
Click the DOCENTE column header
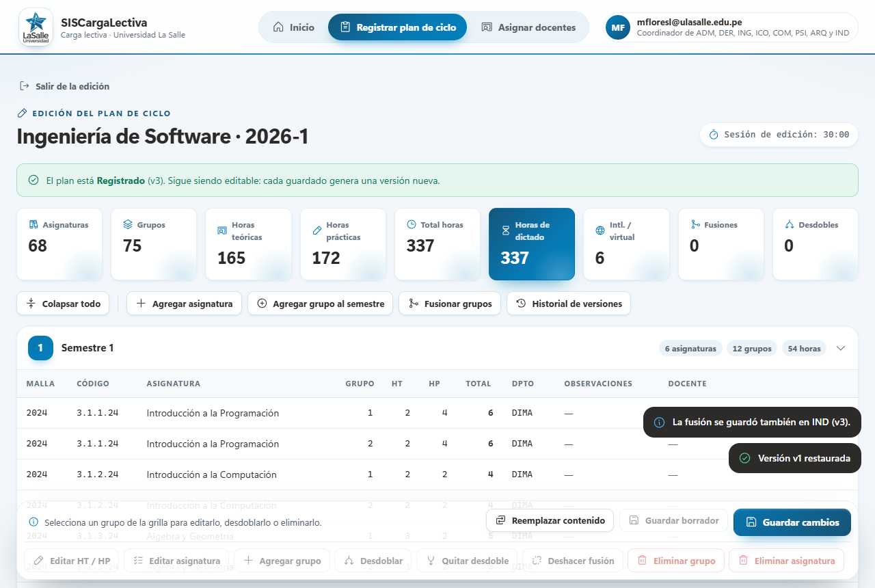coord(688,384)
